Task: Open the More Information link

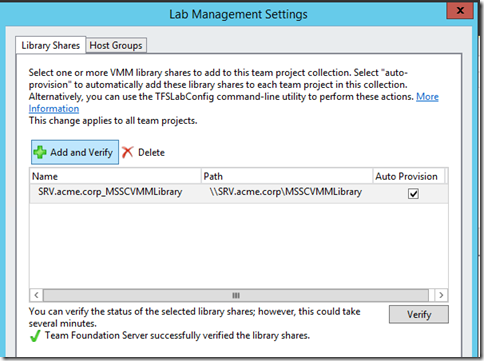Action: (x=427, y=97)
